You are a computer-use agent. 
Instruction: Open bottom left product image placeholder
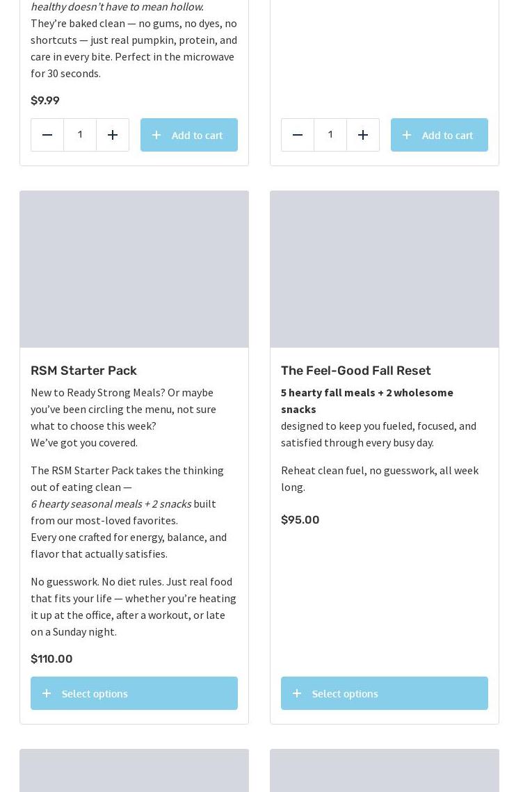pyautogui.click(x=134, y=770)
